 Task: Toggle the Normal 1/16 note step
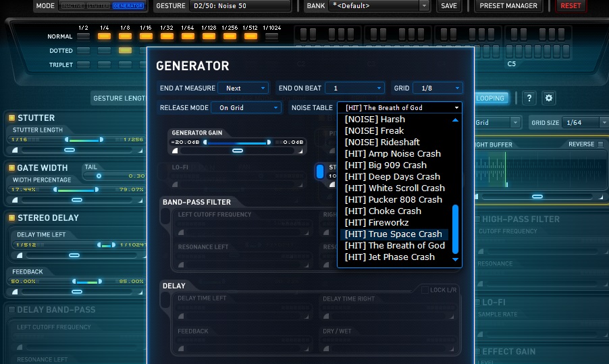click(146, 36)
